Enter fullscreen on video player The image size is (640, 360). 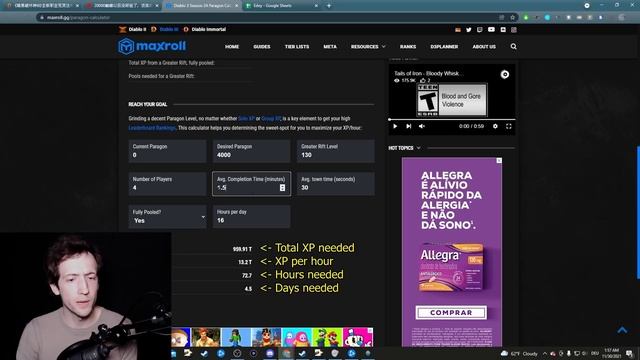pos(509,126)
